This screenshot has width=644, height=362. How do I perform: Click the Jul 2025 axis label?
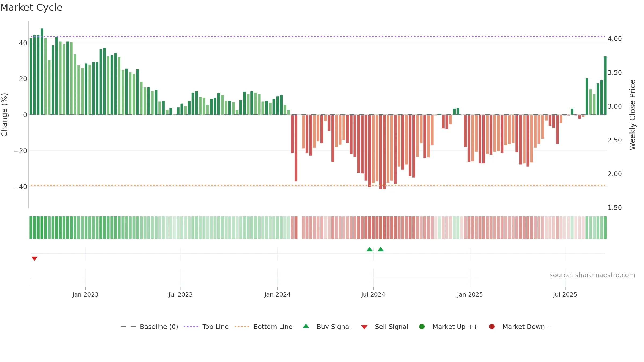(x=565, y=294)
